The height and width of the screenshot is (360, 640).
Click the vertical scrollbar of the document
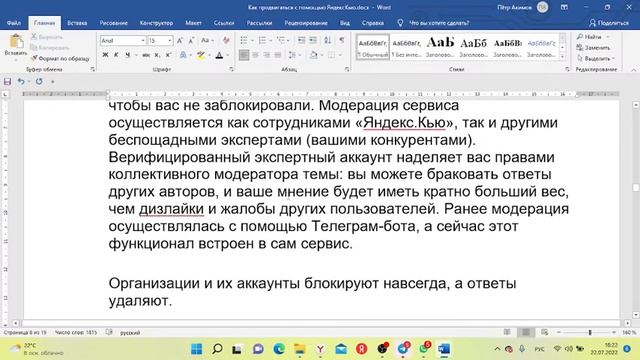click(x=636, y=210)
